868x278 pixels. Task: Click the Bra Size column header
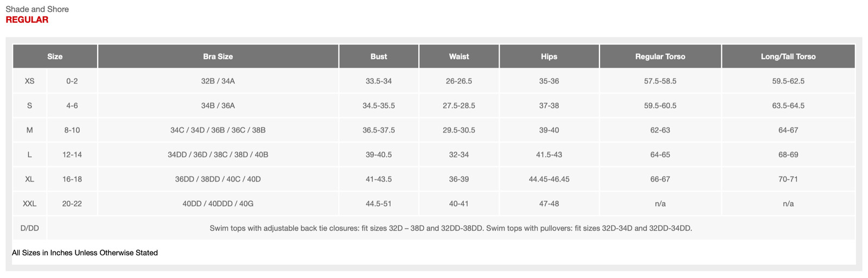218,56
